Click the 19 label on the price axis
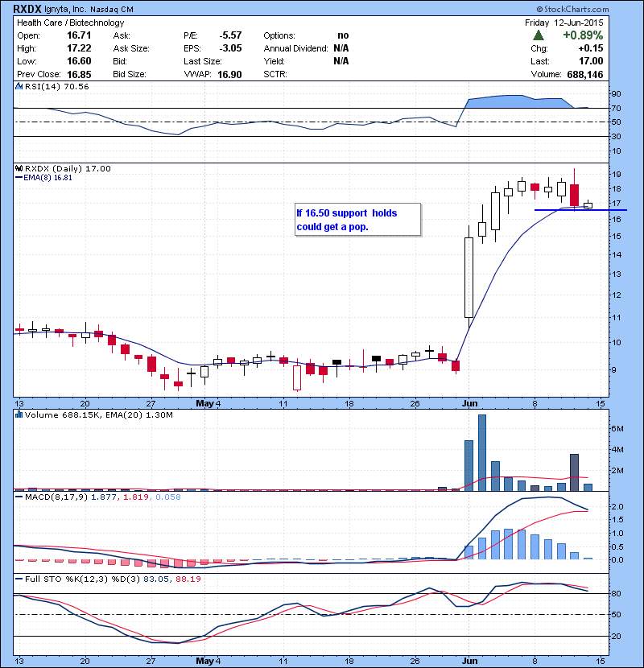The height and width of the screenshot is (668, 644). [617, 174]
